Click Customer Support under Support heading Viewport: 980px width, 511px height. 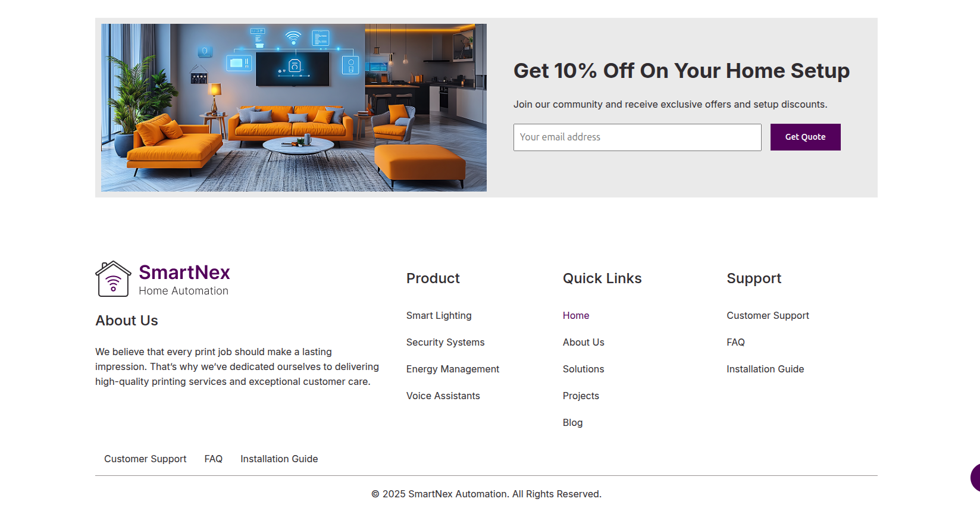coord(768,316)
